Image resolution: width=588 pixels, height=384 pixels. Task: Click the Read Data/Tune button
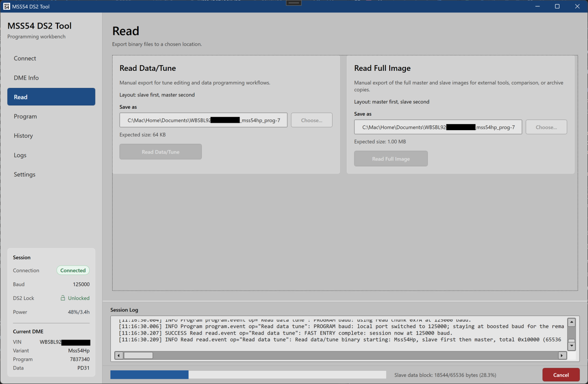160,152
